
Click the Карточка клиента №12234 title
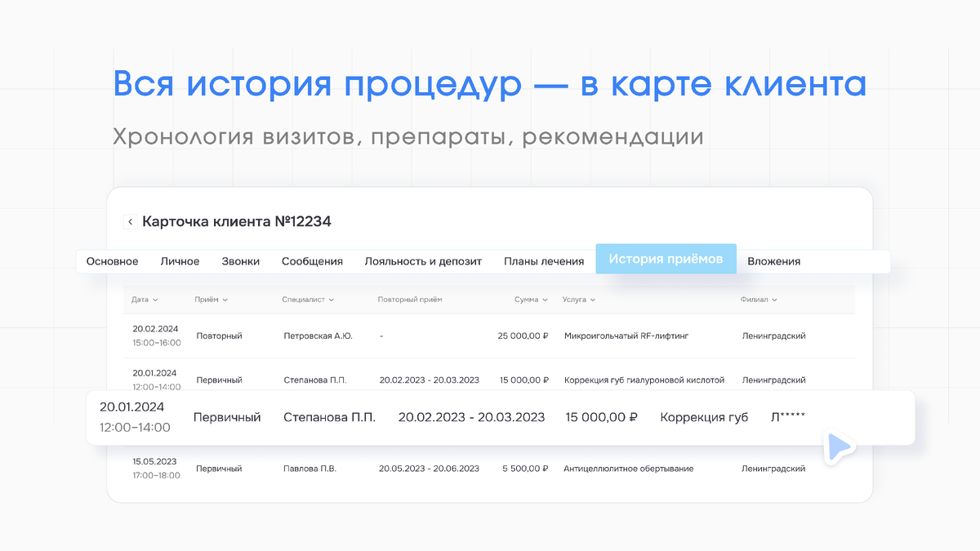[x=237, y=221]
